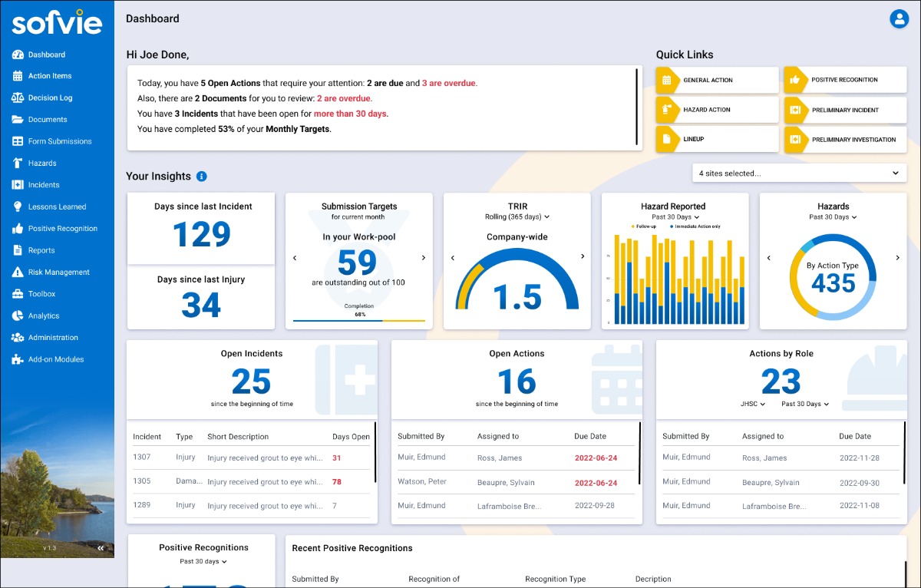Select Risk Management in sidebar

coord(59,272)
